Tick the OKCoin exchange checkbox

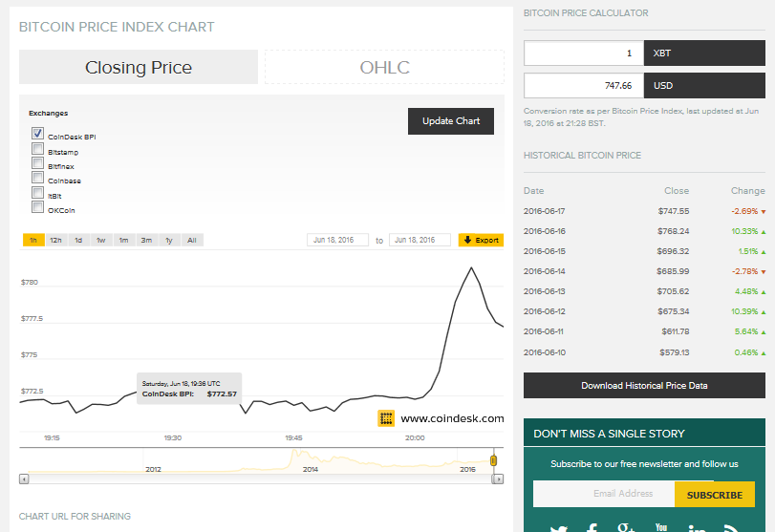click(37, 206)
